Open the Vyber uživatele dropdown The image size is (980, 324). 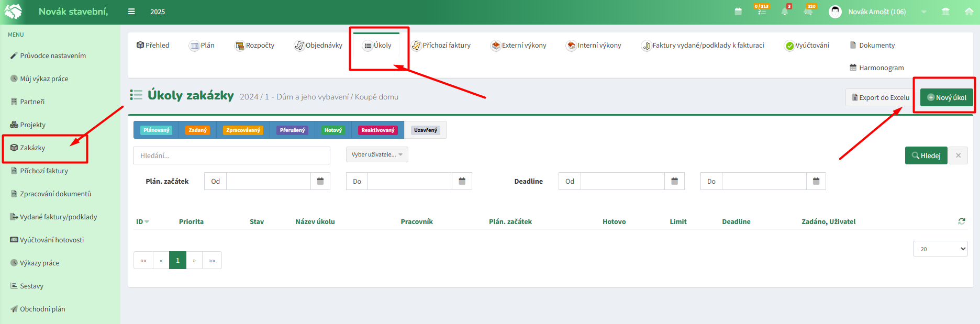click(x=377, y=154)
